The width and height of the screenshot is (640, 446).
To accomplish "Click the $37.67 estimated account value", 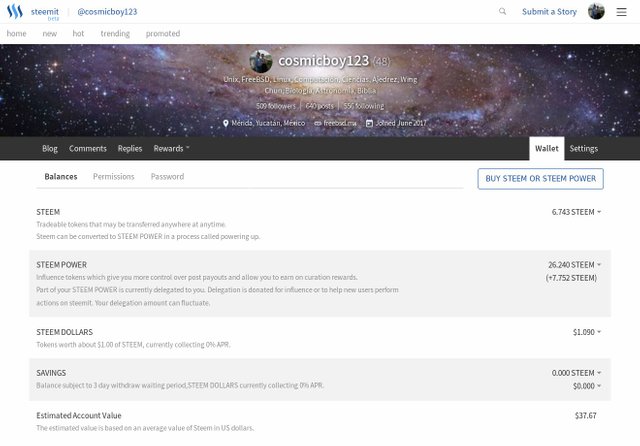I will click(585, 416).
